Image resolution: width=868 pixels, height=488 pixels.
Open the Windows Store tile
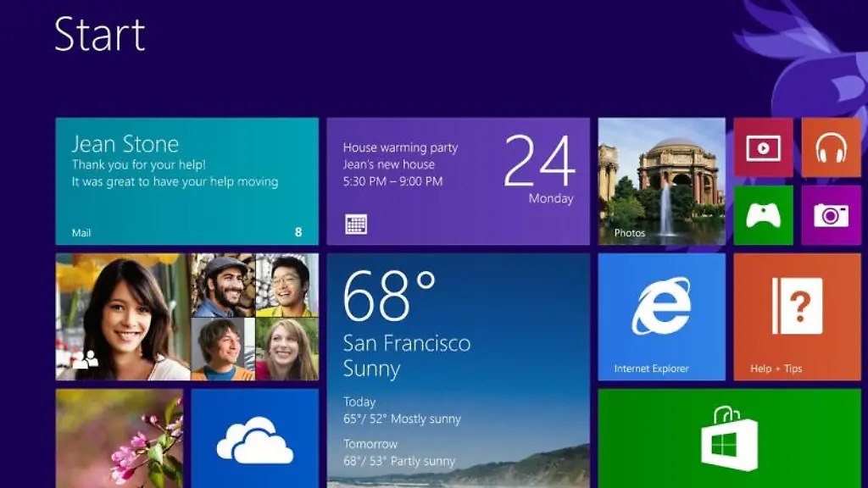(x=729, y=438)
